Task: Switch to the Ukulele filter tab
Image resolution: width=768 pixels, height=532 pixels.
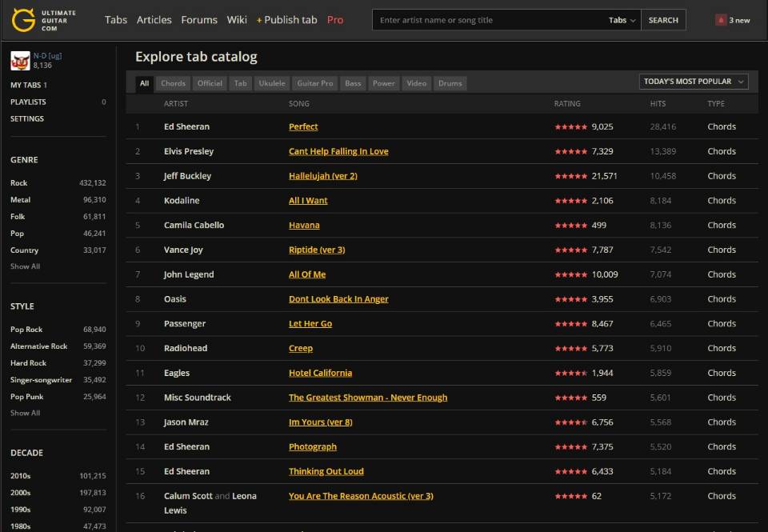Action: pyautogui.click(x=271, y=82)
